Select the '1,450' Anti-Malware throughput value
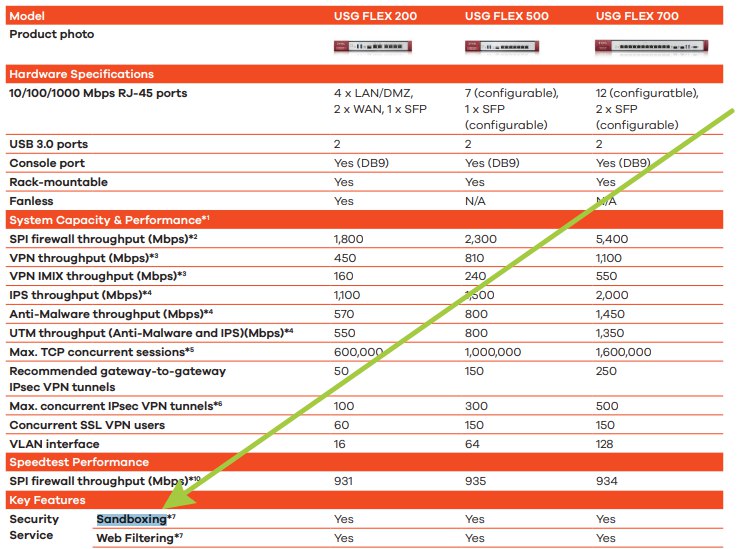The image size is (749, 549). pyautogui.click(x=610, y=314)
